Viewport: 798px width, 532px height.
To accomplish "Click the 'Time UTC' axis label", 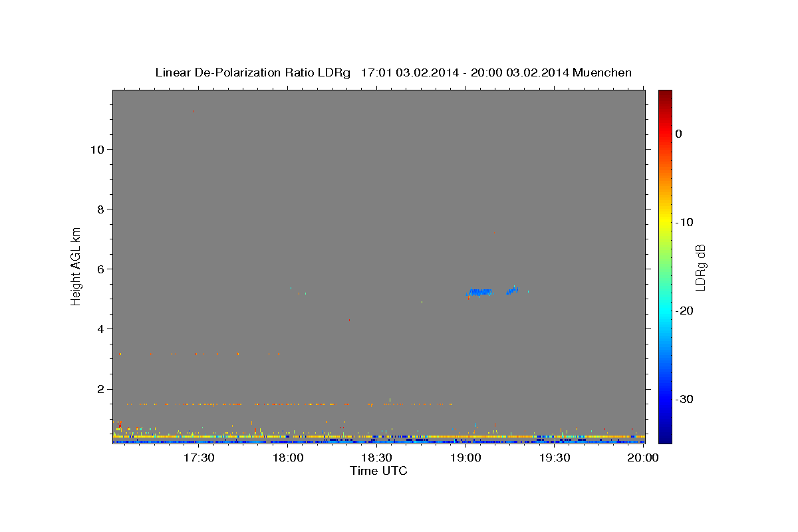I will 378,471.
